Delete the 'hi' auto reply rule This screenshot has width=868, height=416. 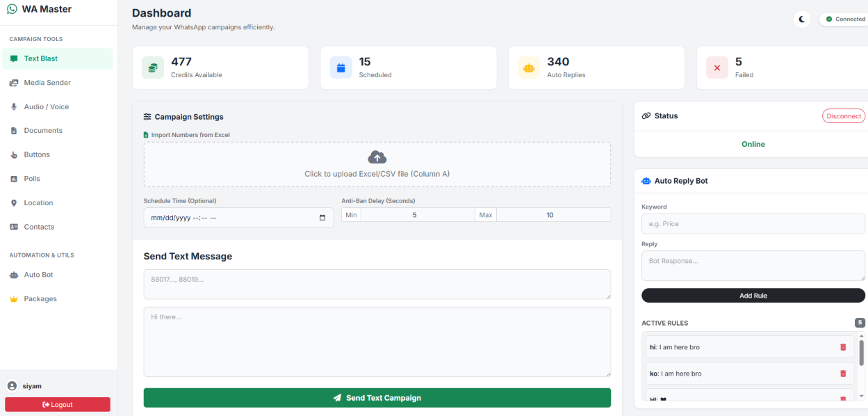click(x=843, y=346)
